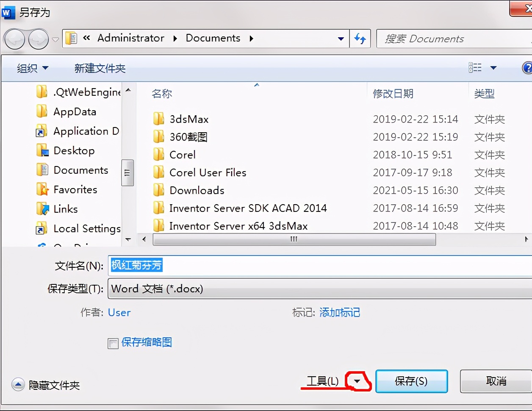Select Favorites in navigation tree
Image resolution: width=532 pixels, height=411 pixels.
67,189
